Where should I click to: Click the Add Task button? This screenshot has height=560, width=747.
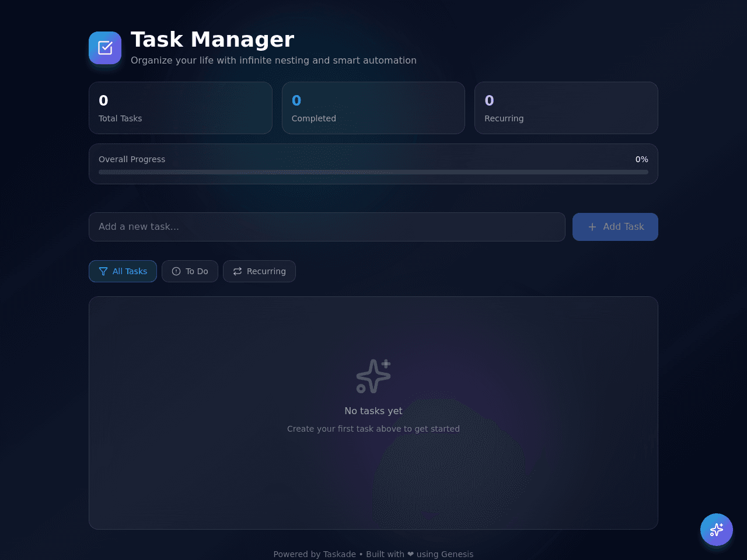coord(615,227)
